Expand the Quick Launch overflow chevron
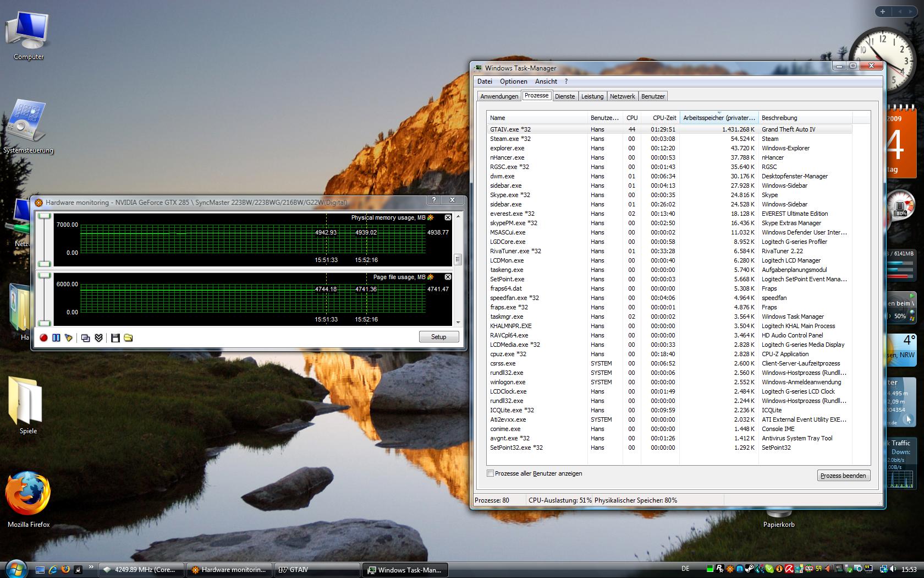The image size is (924, 578). pyautogui.click(x=91, y=567)
